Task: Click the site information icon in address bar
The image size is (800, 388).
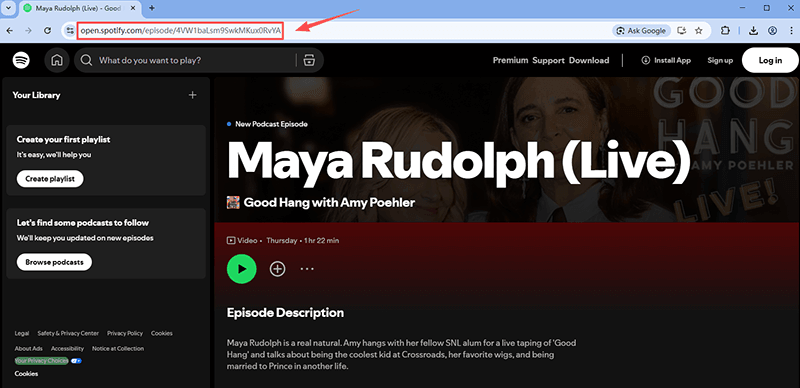Action: coord(69,31)
